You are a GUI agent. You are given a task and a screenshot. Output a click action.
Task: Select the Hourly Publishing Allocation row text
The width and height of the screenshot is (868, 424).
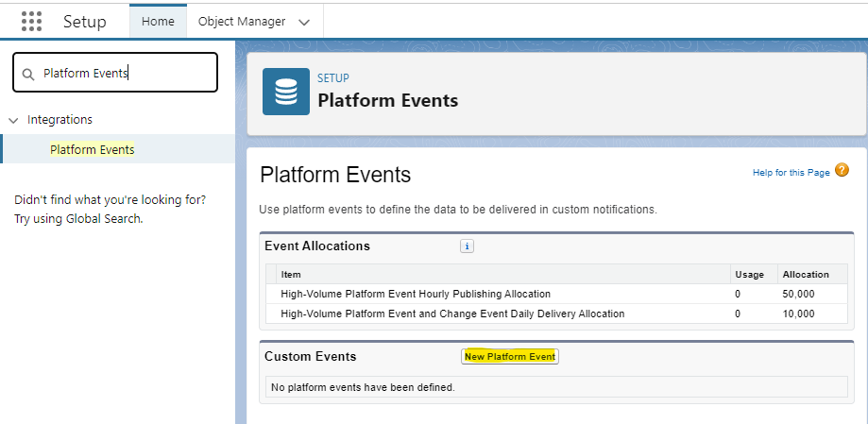click(416, 294)
